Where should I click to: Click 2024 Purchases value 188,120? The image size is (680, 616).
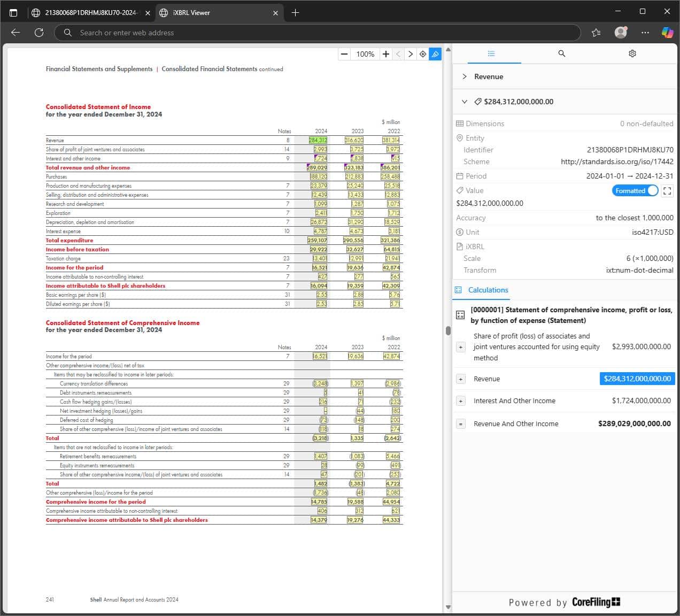click(319, 176)
